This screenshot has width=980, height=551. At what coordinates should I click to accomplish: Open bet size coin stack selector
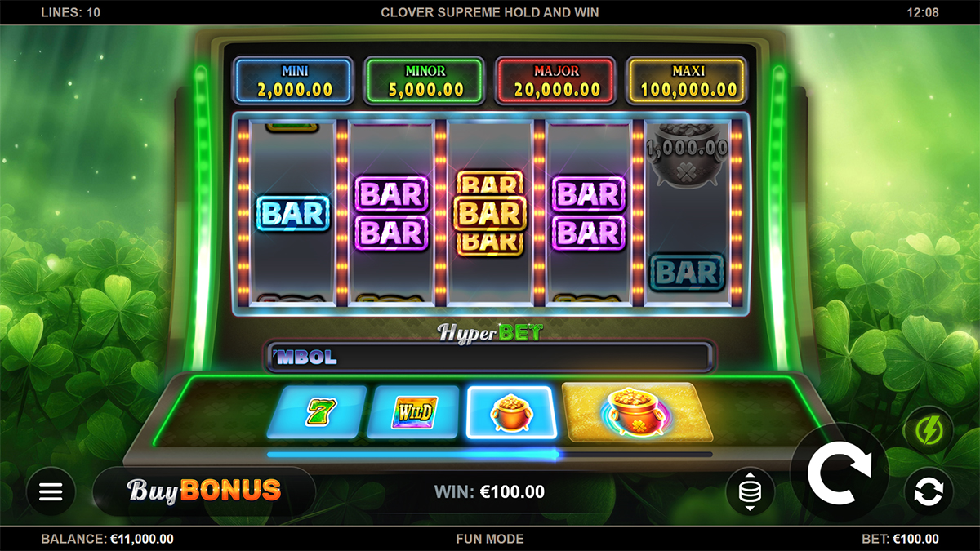(x=750, y=491)
